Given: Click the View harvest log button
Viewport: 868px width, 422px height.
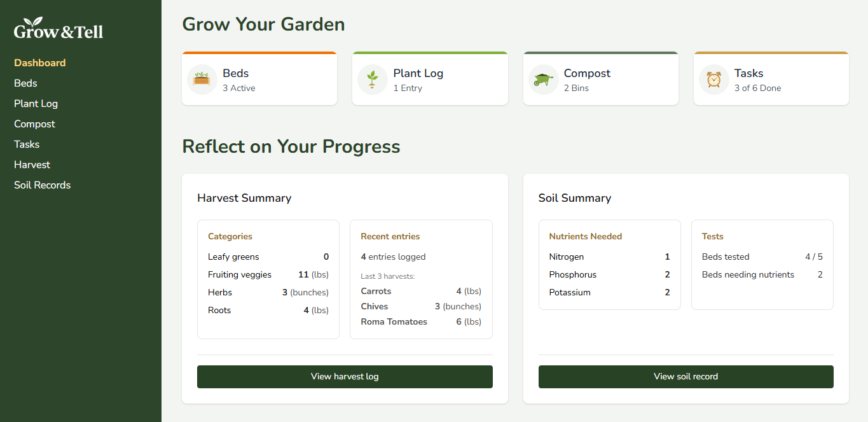Looking at the screenshot, I should point(345,376).
